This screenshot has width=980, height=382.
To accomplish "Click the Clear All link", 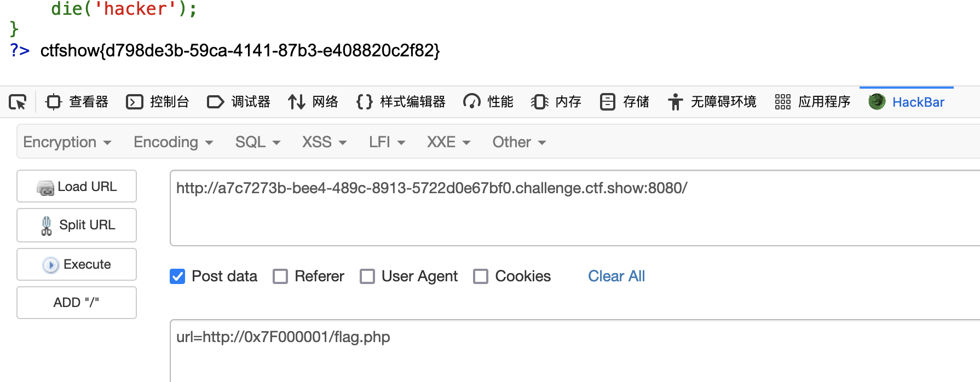I will point(616,276).
